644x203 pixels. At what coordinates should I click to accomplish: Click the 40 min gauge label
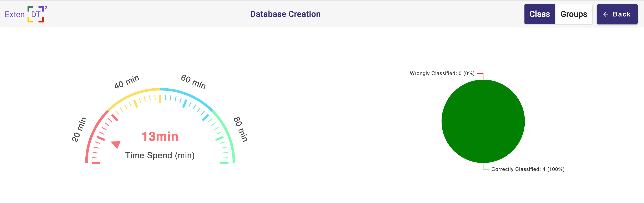tap(126, 82)
